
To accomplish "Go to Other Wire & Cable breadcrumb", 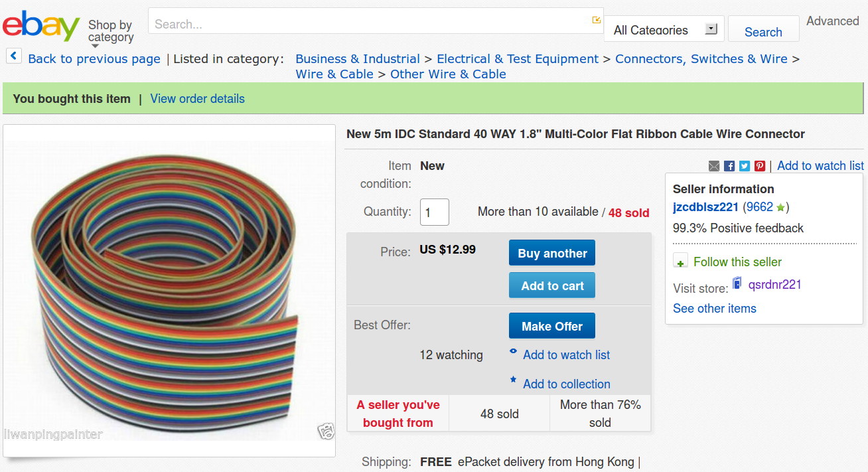I will click(x=448, y=74).
